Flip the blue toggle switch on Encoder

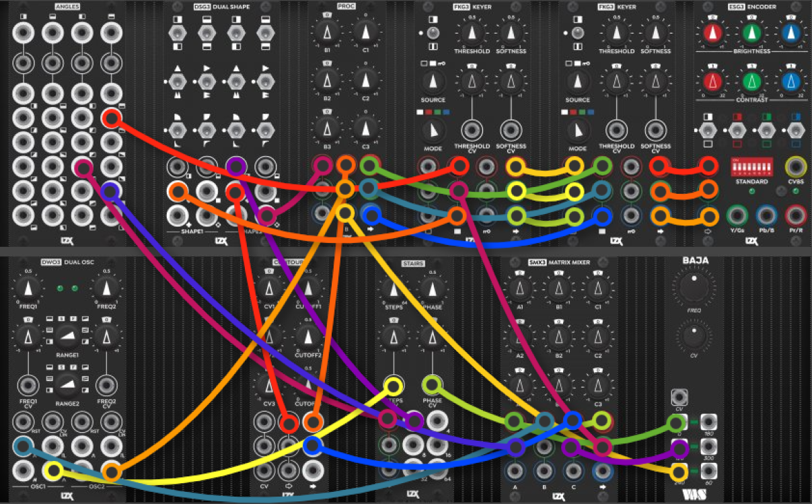[x=797, y=129]
